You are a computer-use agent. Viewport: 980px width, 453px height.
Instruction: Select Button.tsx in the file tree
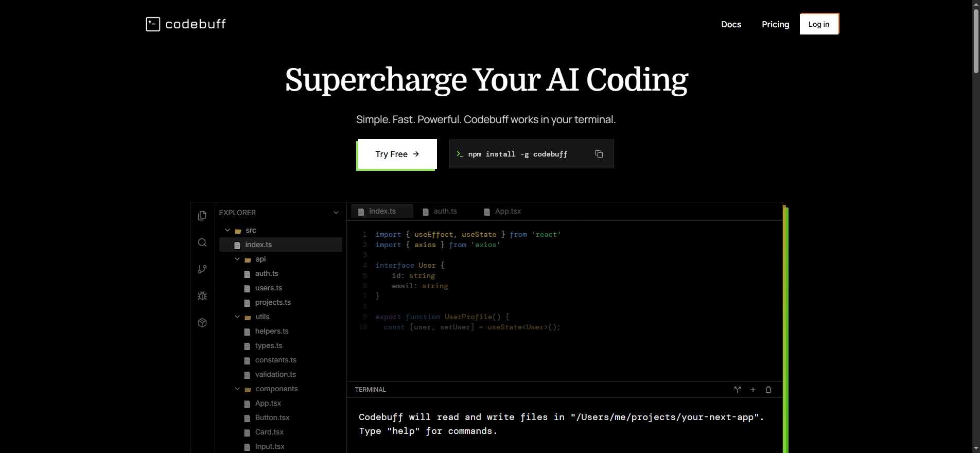[272, 417]
